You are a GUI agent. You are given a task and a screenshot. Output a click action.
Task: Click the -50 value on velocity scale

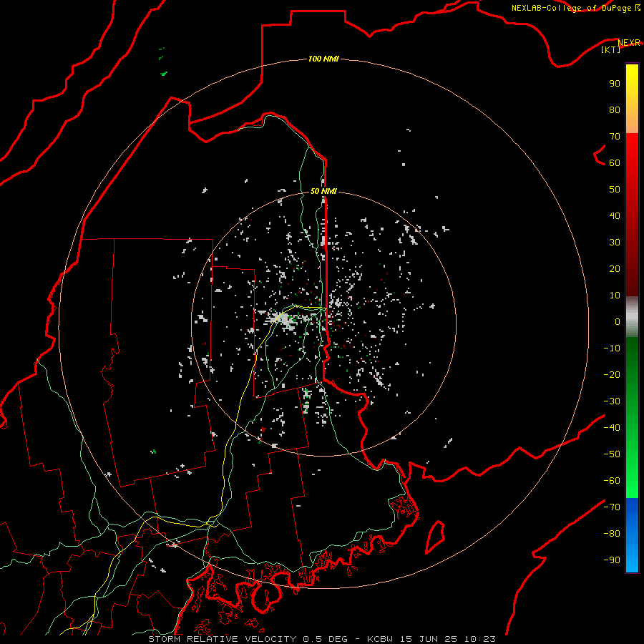612,454
